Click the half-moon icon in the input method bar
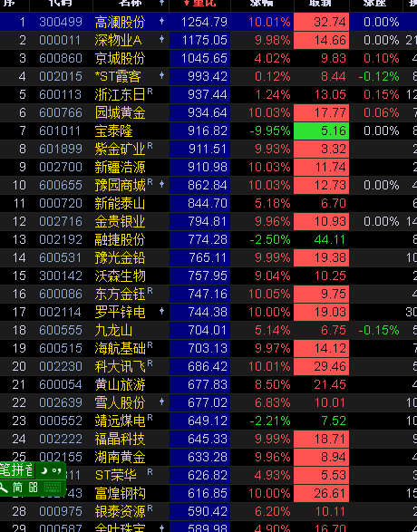 (x=44, y=470)
